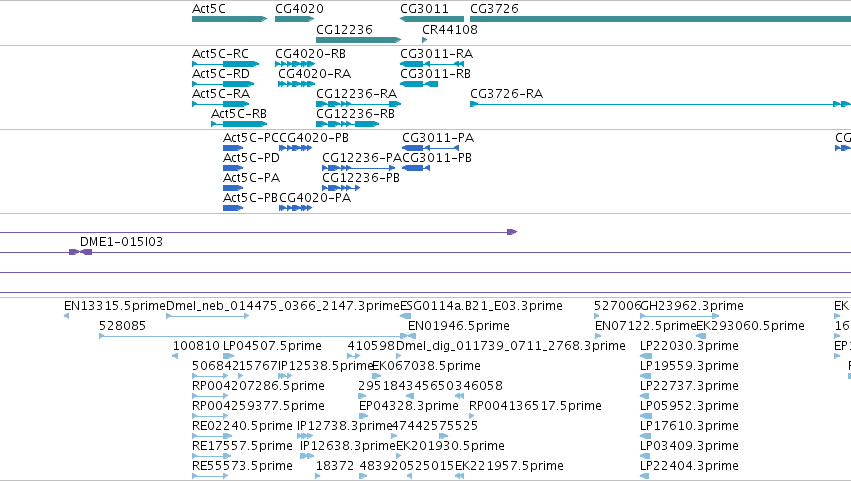Select transcript Act5C-RC
This screenshot has width=851, height=481.
(226, 64)
